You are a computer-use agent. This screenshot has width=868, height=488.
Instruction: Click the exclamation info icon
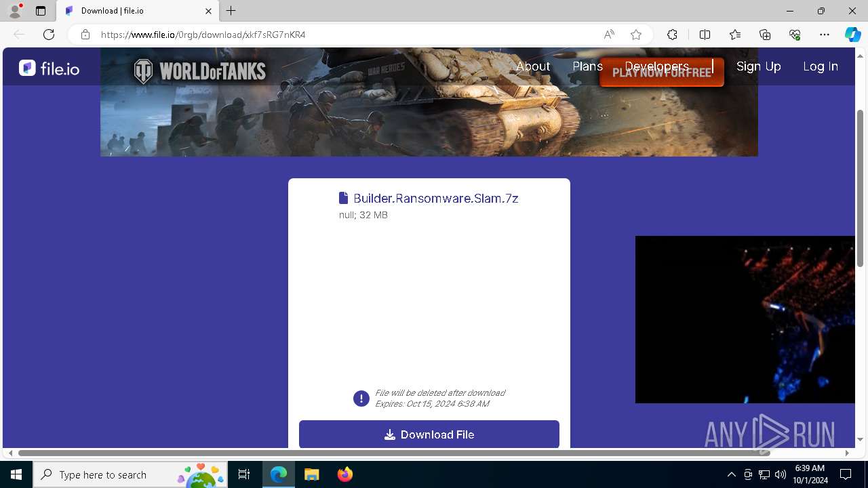tap(361, 399)
